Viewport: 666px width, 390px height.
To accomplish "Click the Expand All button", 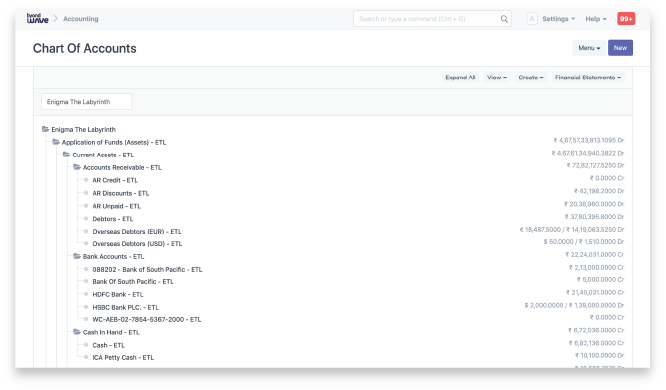I will coord(460,77).
